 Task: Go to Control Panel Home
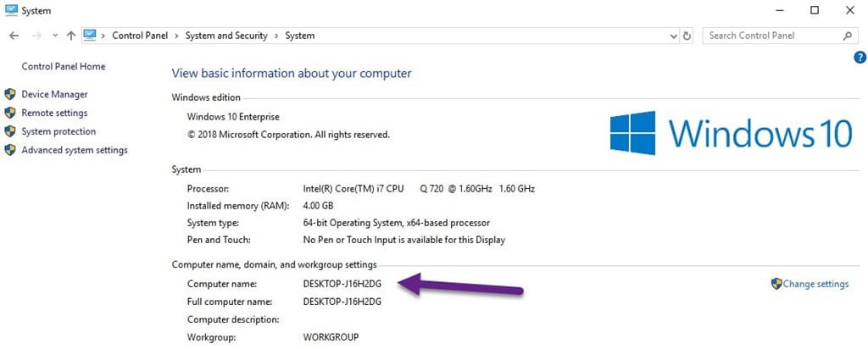pos(64,66)
